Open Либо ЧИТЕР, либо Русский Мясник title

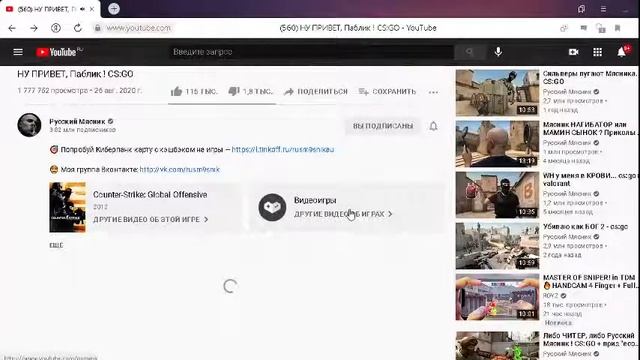pos(590,340)
